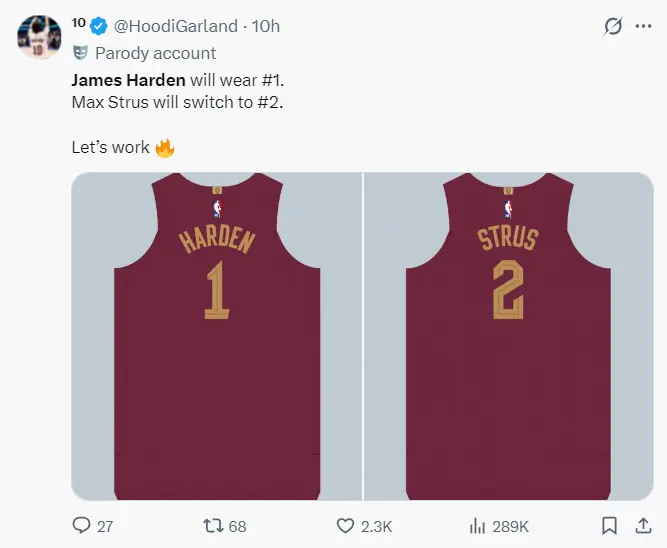
Task: Click the share post arrow icon
Action: pos(641,525)
